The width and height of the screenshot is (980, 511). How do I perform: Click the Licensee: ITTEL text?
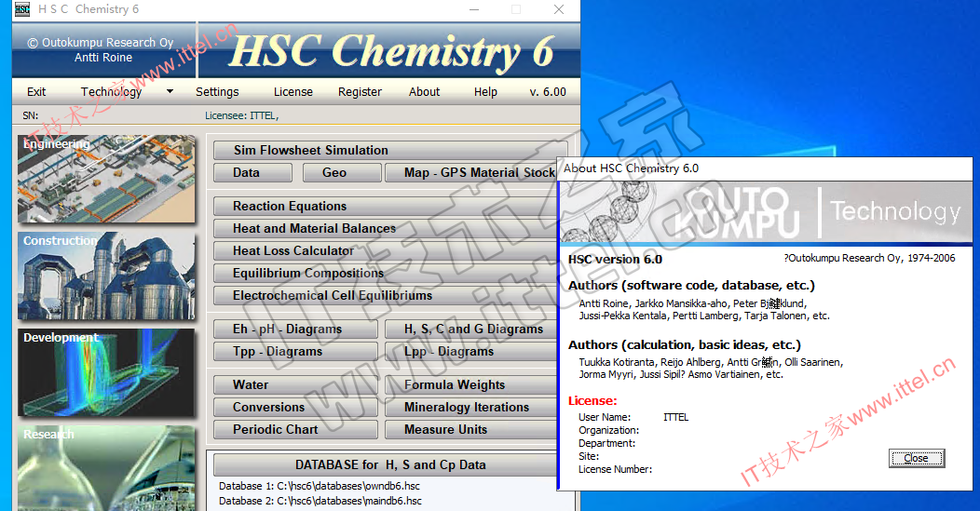(x=242, y=115)
